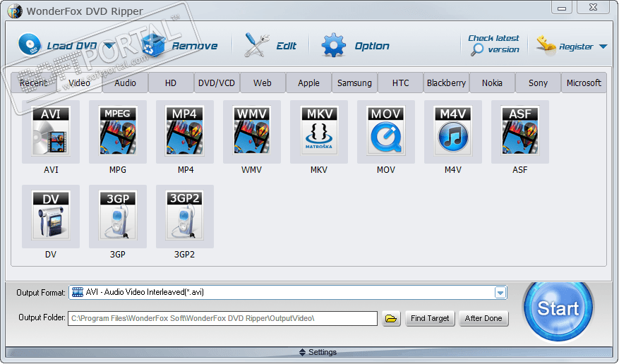
Task: Click the Output Folder path field
Action: [x=222, y=318]
